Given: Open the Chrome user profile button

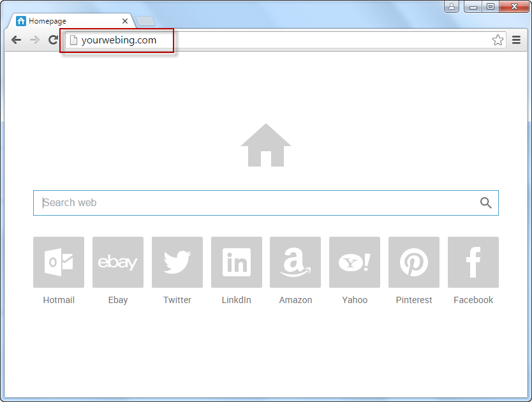Looking at the screenshot, I should pyautogui.click(x=452, y=6).
